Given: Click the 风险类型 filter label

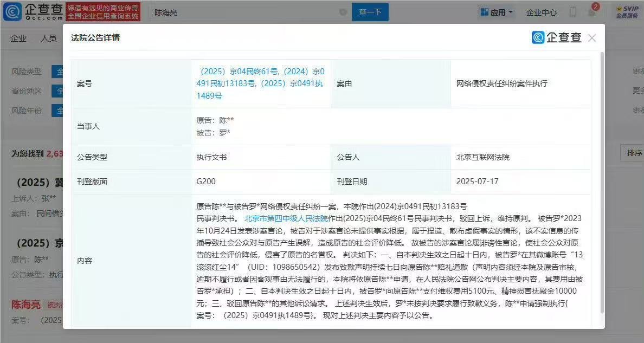Looking at the screenshot, I should point(27,72).
